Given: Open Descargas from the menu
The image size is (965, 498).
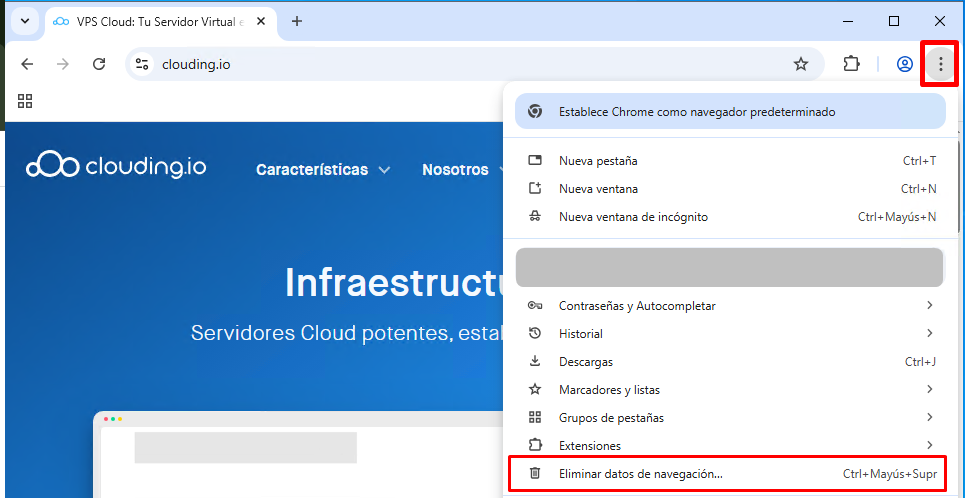Looking at the screenshot, I should point(730,361).
